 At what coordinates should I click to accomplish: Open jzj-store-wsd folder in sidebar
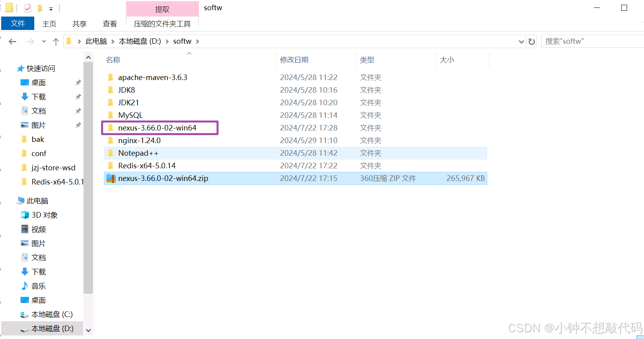click(x=53, y=168)
